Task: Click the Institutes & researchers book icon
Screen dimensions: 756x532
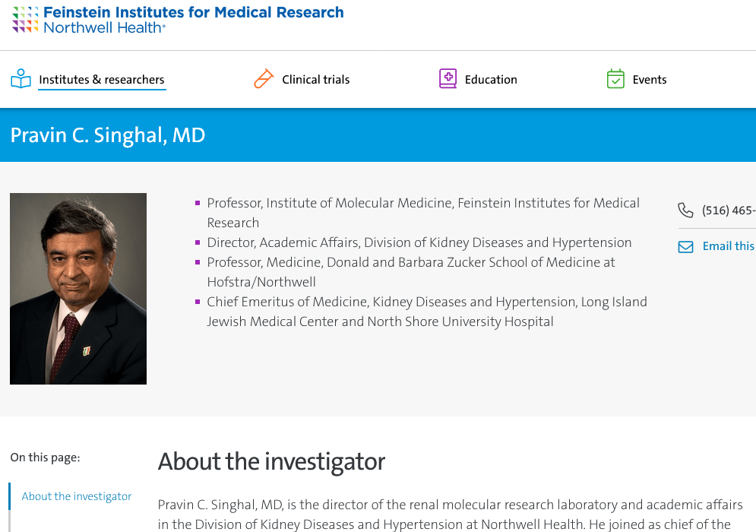Action: point(21,79)
